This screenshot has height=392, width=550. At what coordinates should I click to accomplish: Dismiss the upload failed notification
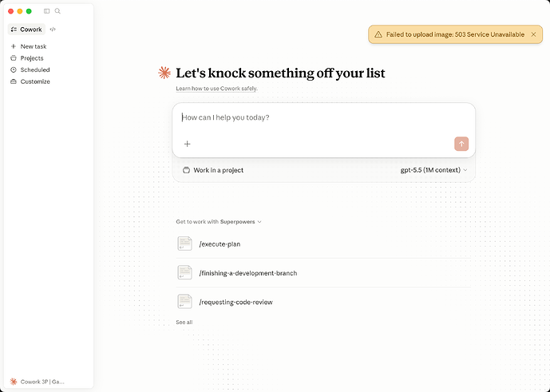click(x=533, y=34)
